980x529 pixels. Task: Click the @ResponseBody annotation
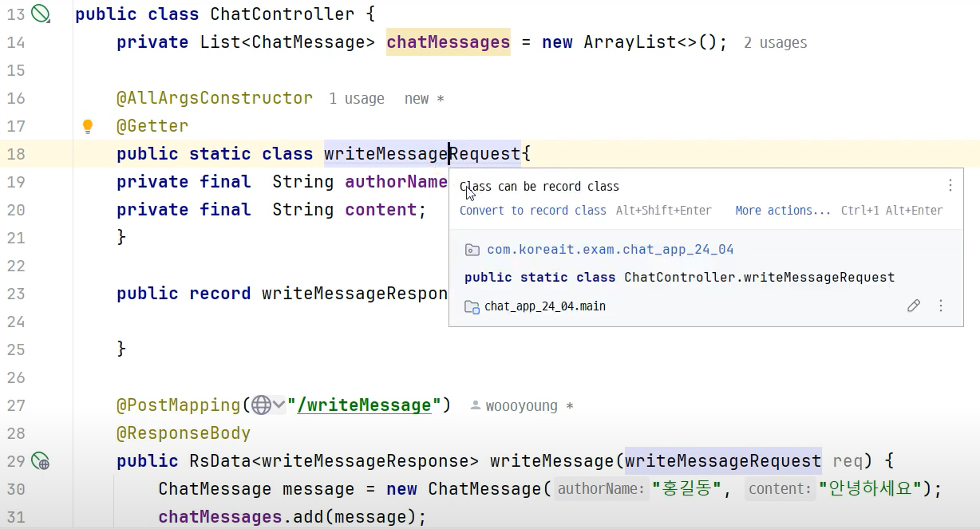184,433
